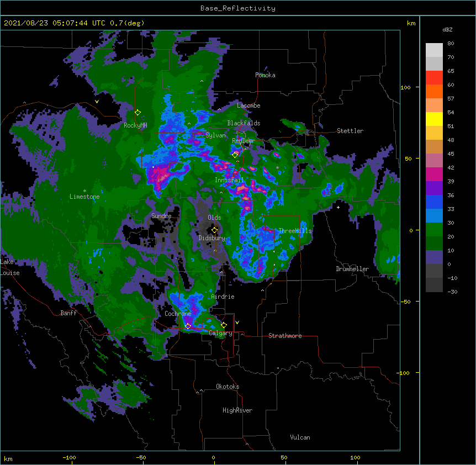This screenshot has width=476, height=465.
Task: Click the white cross marker west of Drumheller
Action: pyautogui.click(x=338, y=207)
